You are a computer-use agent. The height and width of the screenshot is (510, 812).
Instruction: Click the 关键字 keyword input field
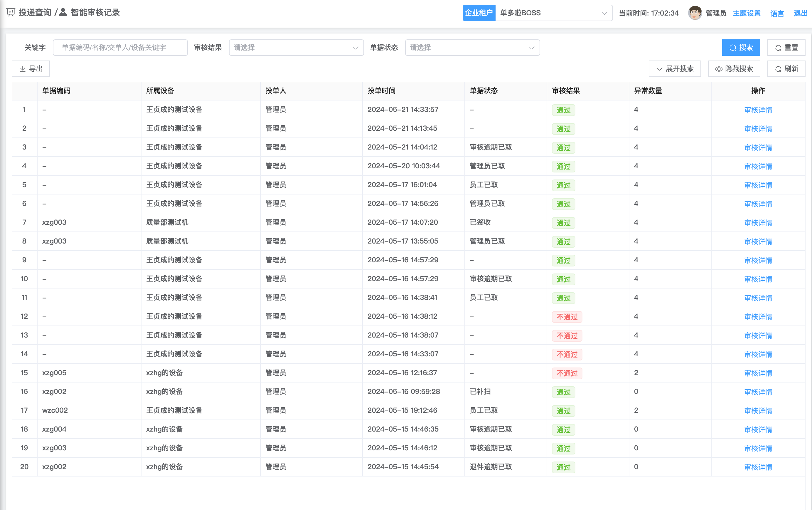pyautogui.click(x=120, y=48)
